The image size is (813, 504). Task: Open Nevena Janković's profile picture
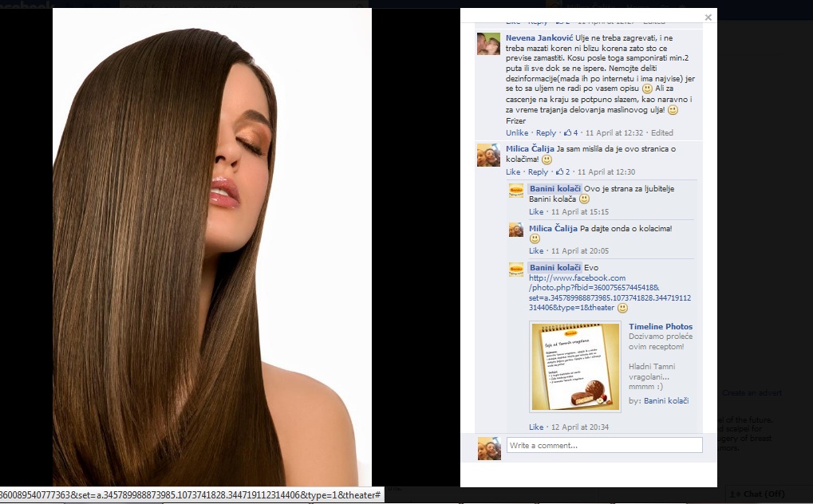pos(488,44)
